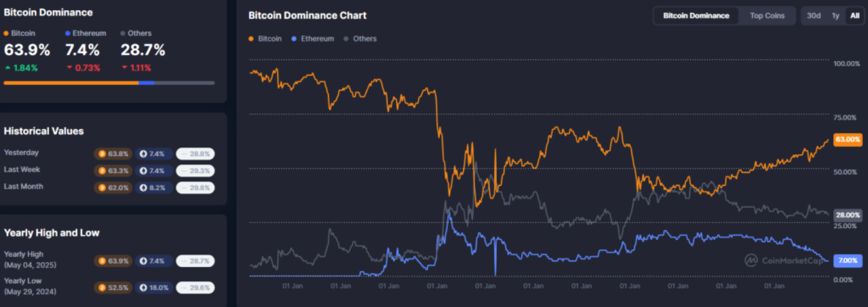Click the Yearly Low May 29, 2024 label
The height and width of the screenshot is (307, 868).
tap(30, 286)
